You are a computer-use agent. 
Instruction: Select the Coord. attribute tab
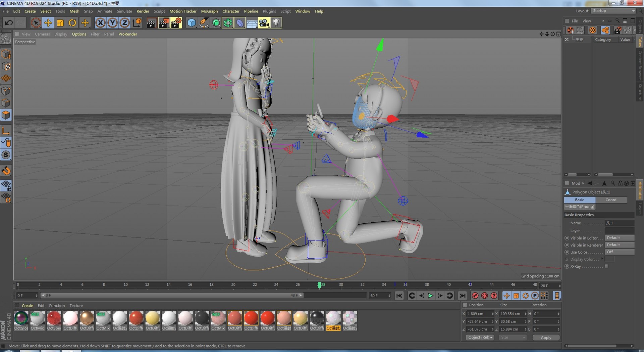click(x=611, y=200)
